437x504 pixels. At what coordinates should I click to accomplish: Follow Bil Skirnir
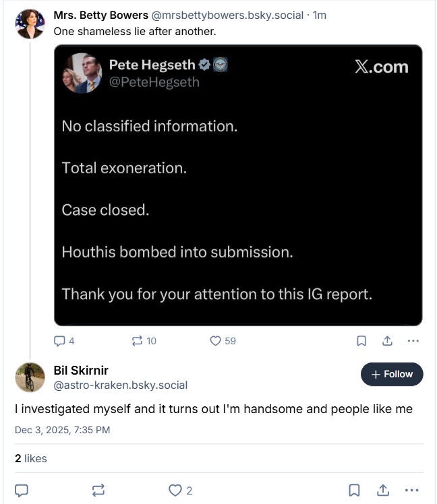tap(392, 374)
